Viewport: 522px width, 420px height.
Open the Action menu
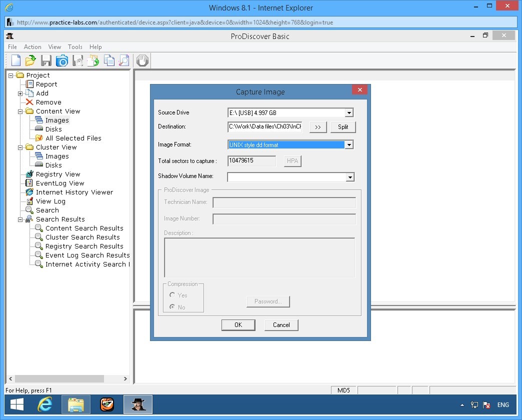[x=32, y=47]
